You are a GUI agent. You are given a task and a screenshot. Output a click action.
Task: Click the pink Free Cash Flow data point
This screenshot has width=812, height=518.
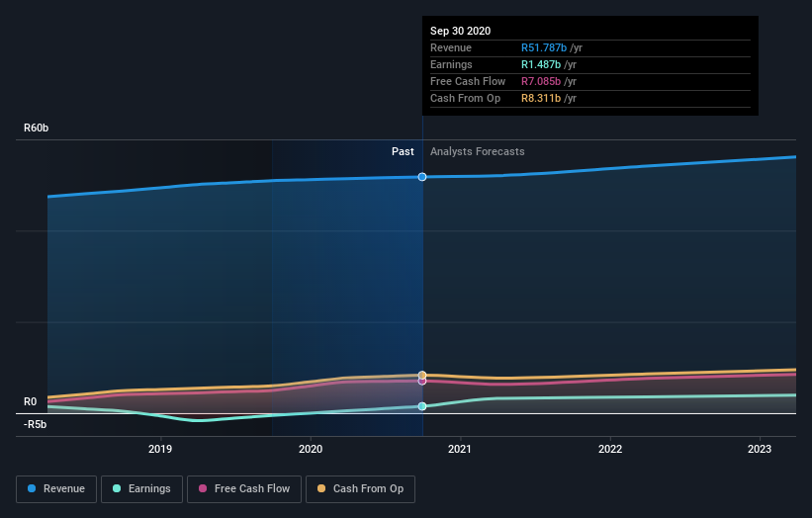[422, 382]
